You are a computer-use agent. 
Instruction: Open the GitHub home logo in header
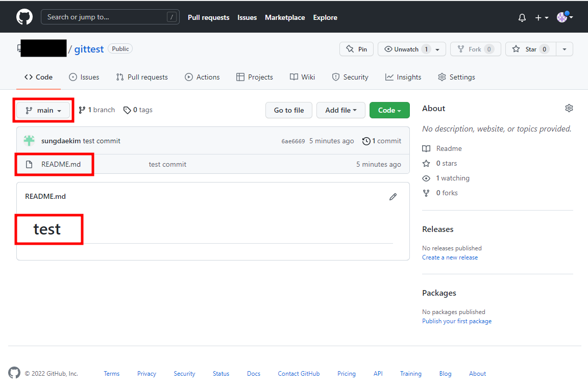[x=24, y=17]
